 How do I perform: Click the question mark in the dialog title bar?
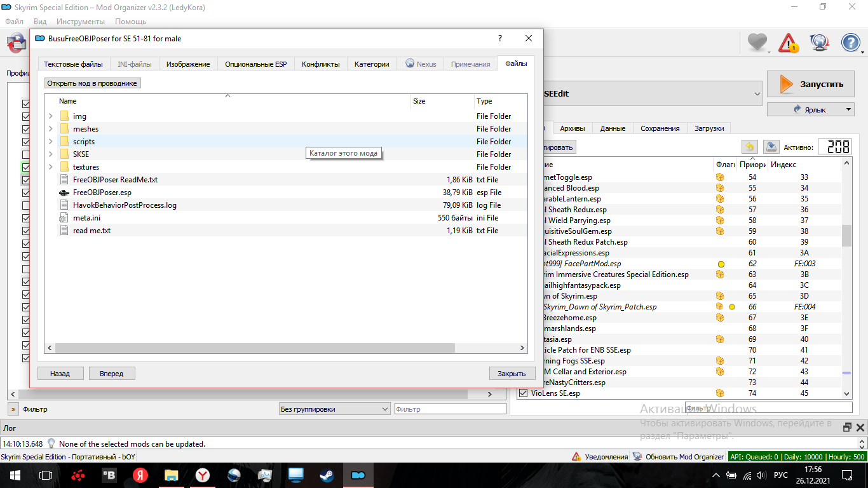point(499,38)
